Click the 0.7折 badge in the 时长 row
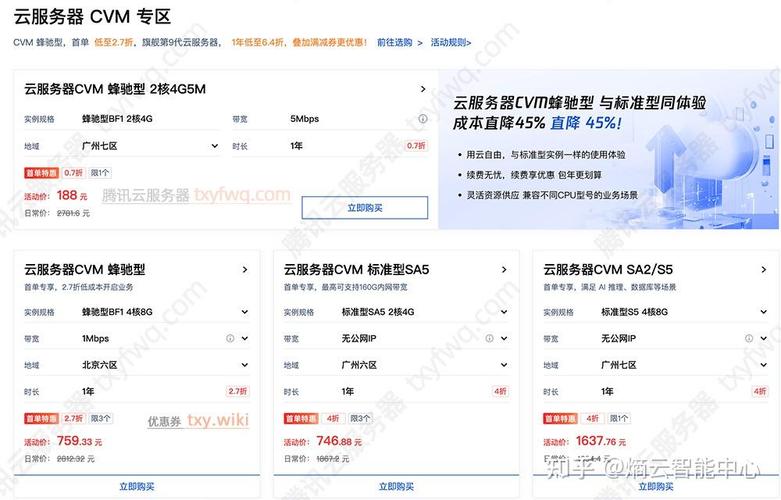Image resolution: width=781 pixels, height=500 pixels. point(416,146)
